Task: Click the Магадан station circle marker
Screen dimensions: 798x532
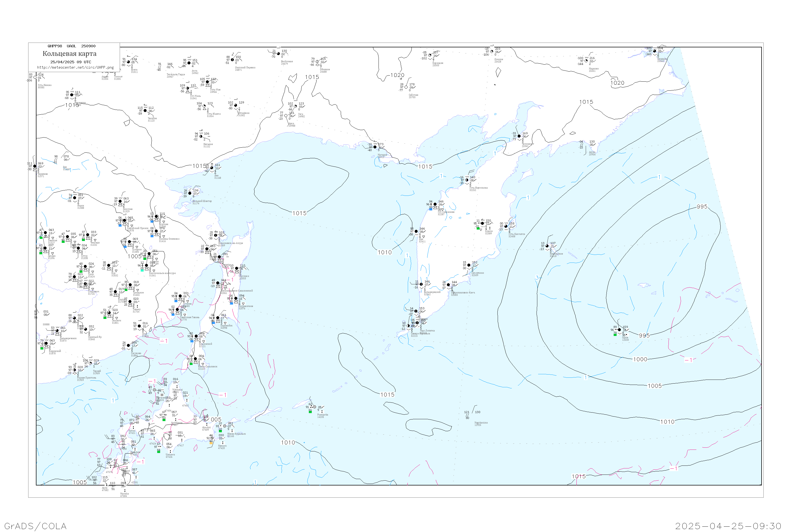Action: pyautogui.click(x=375, y=147)
